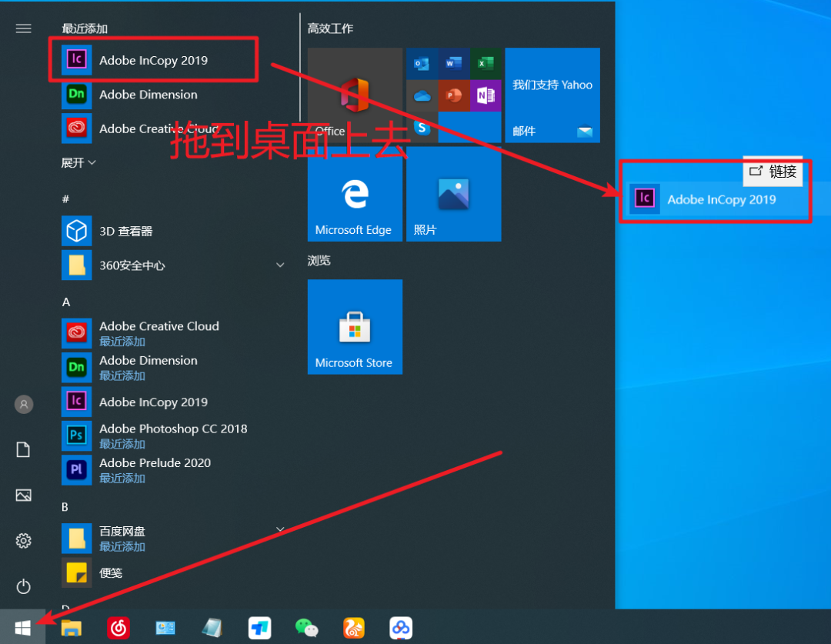Open Word in the Office apps tile
The image size is (831, 644).
[x=454, y=64]
